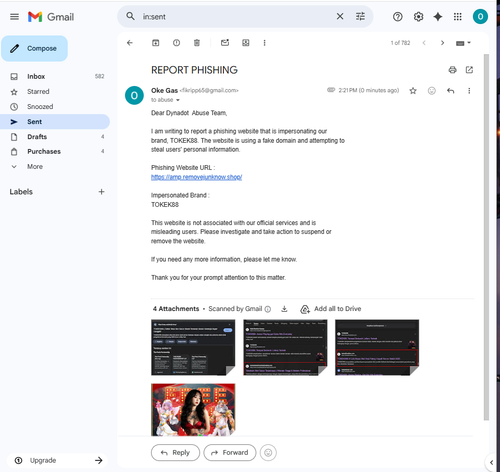
Task: Open the main menu hamburger icon
Action: (14, 17)
